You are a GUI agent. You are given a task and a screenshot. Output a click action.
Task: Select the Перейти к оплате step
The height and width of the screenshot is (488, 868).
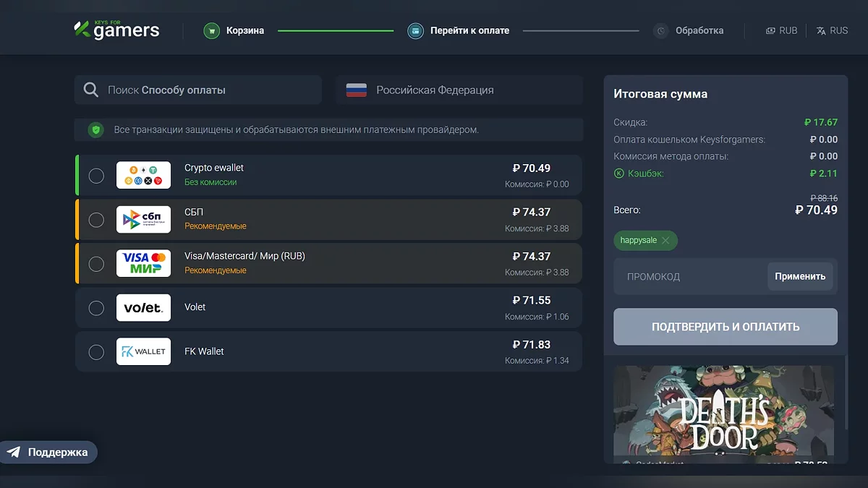[x=469, y=31]
